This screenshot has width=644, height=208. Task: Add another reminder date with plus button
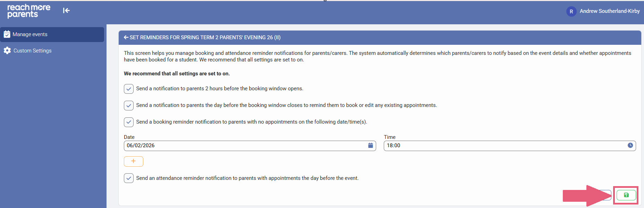(x=133, y=161)
